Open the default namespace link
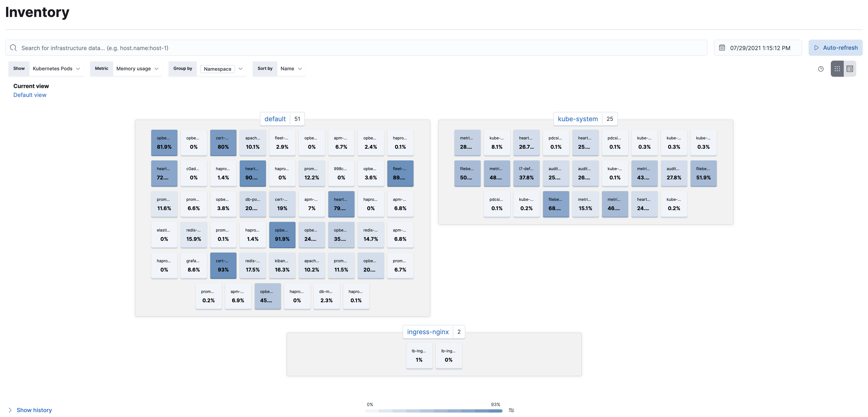The width and height of the screenshot is (868, 417). (275, 119)
